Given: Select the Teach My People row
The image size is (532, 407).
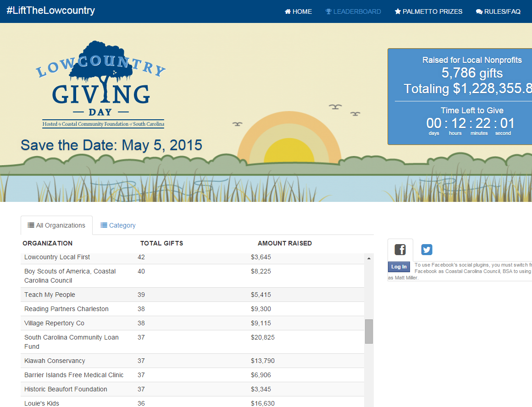Looking at the screenshot, I should coord(192,295).
